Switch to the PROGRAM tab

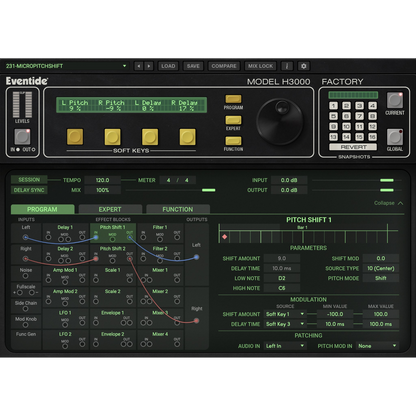(x=42, y=209)
